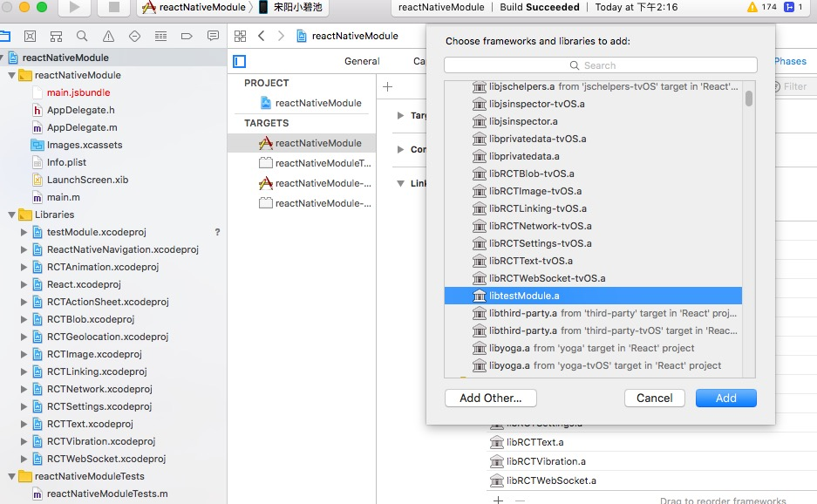Click the Filter field behind dialog
817x504 pixels.
click(794, 87)
